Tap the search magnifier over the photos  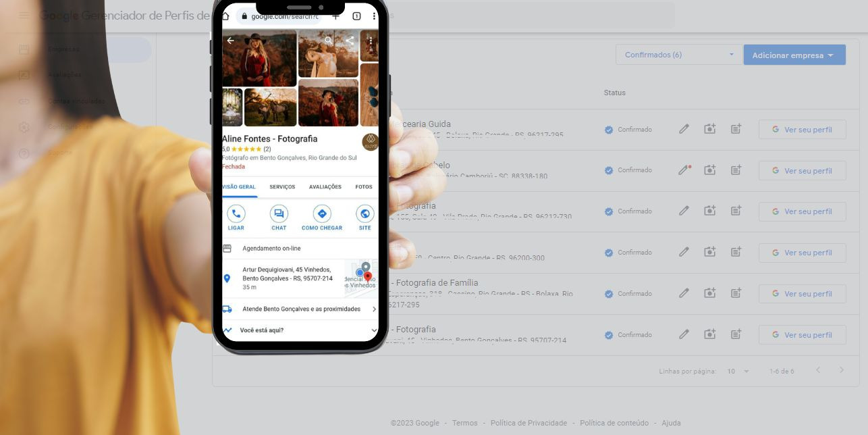click(329, 41)
